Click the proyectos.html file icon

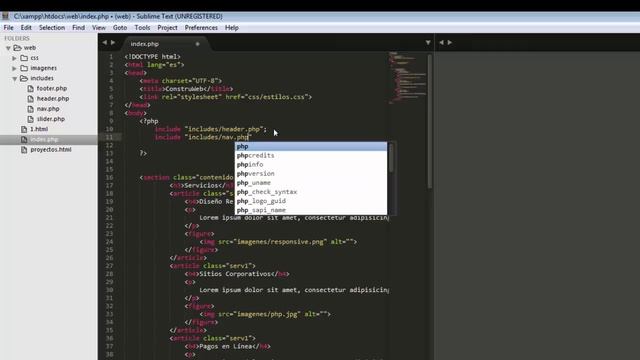point(24,150)
